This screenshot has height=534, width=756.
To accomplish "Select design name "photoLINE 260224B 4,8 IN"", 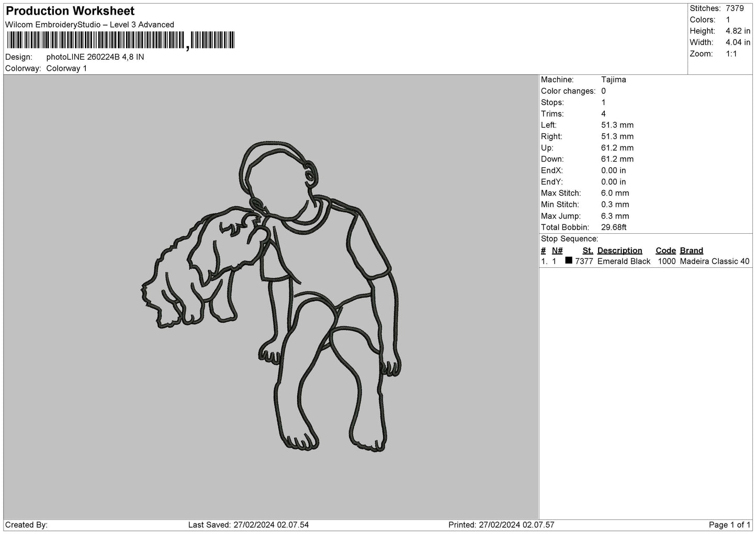I will [x=95, y=57].
